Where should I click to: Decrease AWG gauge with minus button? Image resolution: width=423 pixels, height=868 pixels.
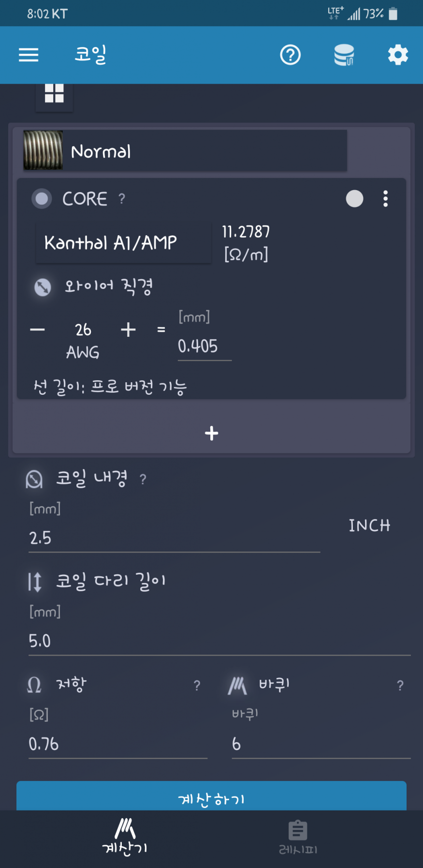click(x=37, y=330)
